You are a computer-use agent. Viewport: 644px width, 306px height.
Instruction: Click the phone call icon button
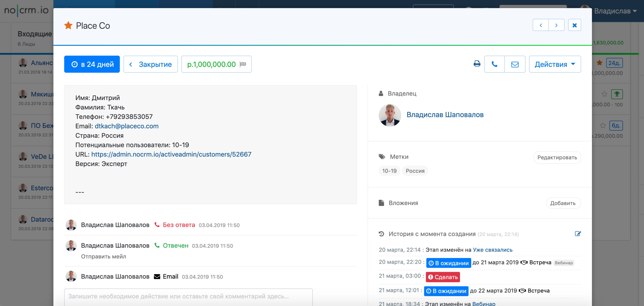[x=494, y=64]
